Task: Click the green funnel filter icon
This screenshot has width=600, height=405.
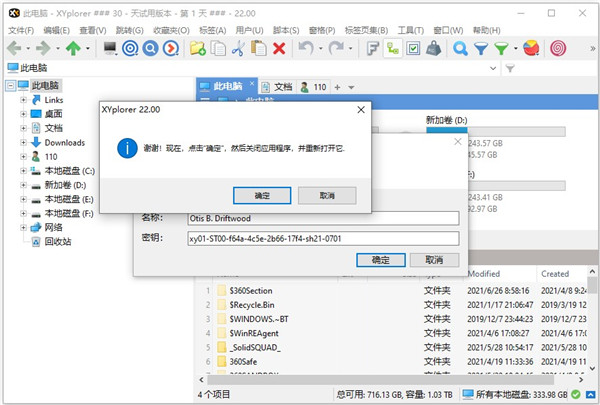Action: pyautogui.click(x=501, y=49)
